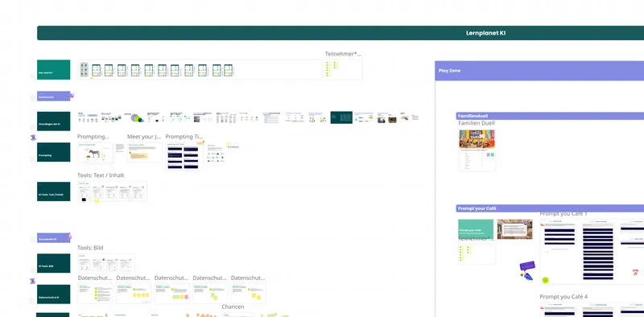Open the Prompting card showing the zebra
Viewport: 644px width, 317px height.
click(x=95, y=153)
